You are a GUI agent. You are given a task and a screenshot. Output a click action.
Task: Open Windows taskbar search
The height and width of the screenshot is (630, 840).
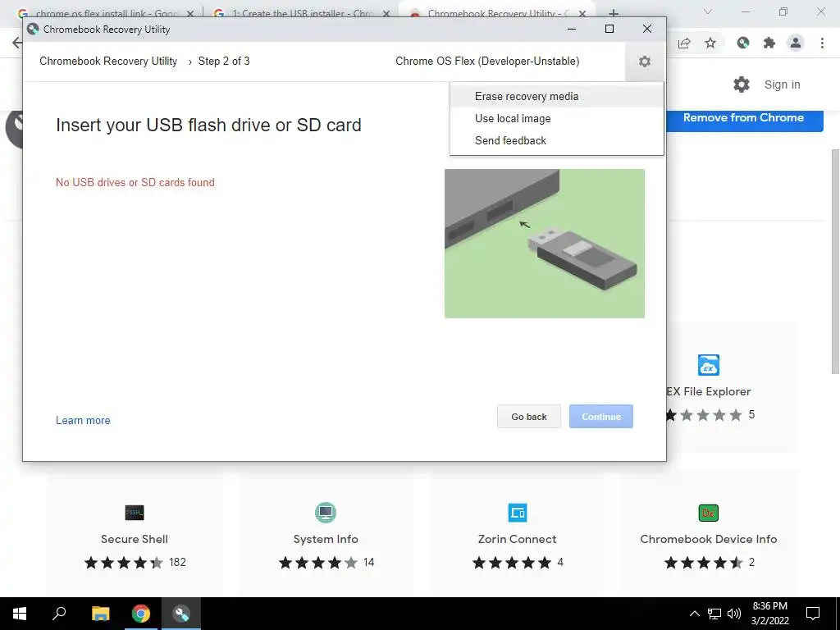59,614
